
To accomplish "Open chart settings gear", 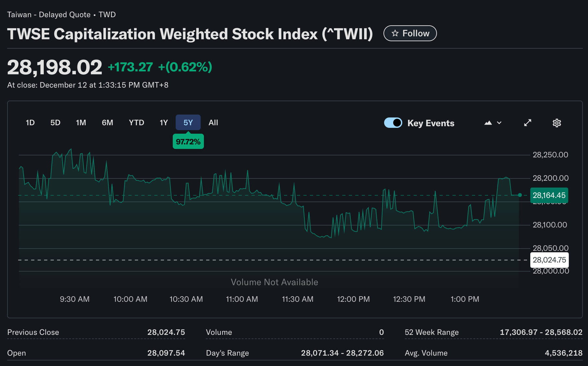I will click(557, 123).
